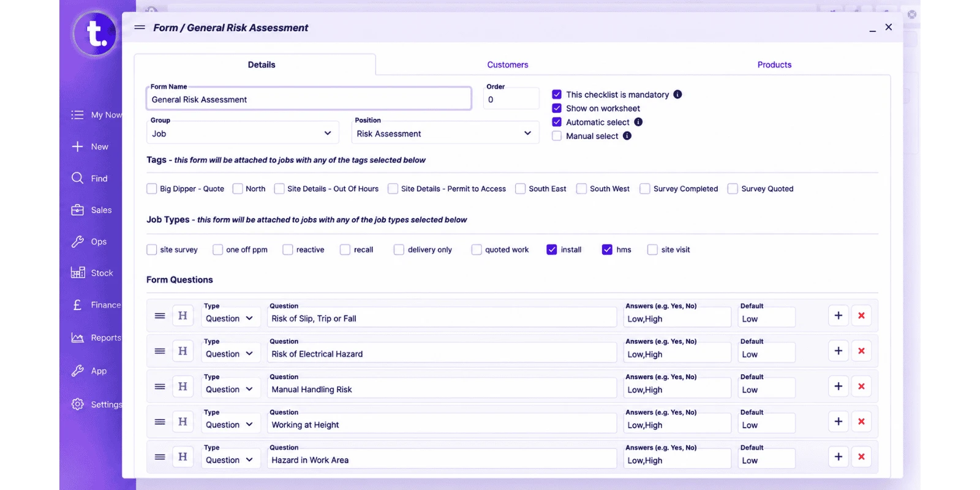Click the New plus icon in sidebar
This screenshot has width=980, height=490.
pyautogui.click(x=77, y=146)
